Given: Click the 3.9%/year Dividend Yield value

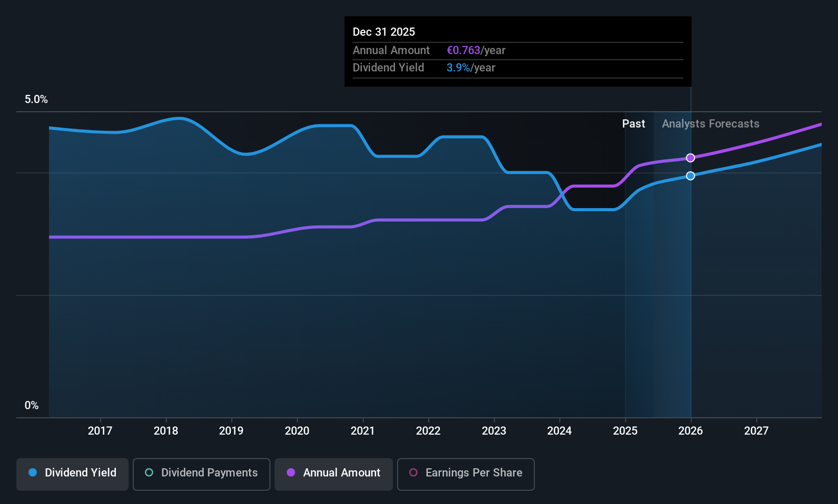Looking at the screenshot, I should click(x=471, y=68).
